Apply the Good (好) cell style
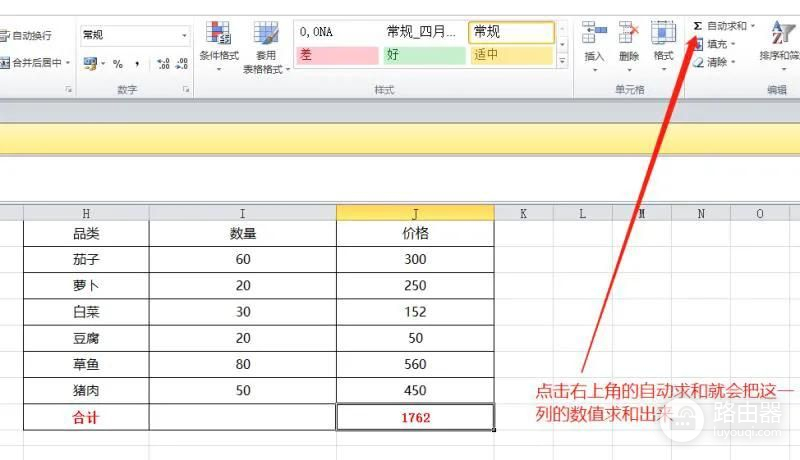Viewport: 800px width, 460px height. pos(424,55)
